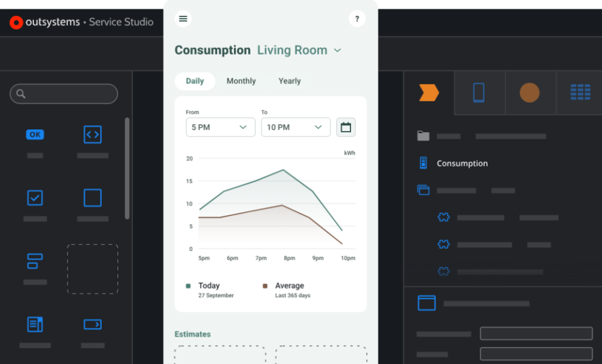Viewport: 602px width, 364px height.
Task: Switch to the Monthly tab
Action: (x=241, y=81)
